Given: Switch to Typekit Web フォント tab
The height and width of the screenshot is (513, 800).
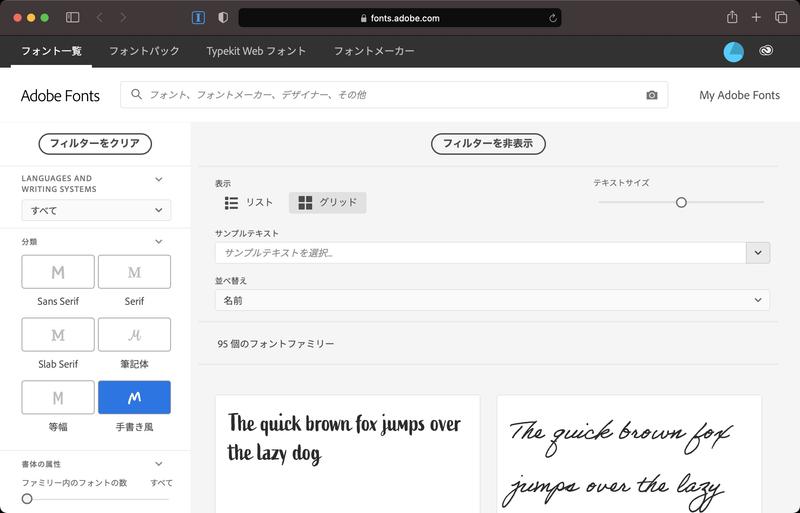Looking at the screenshot, I should [256, 51].
